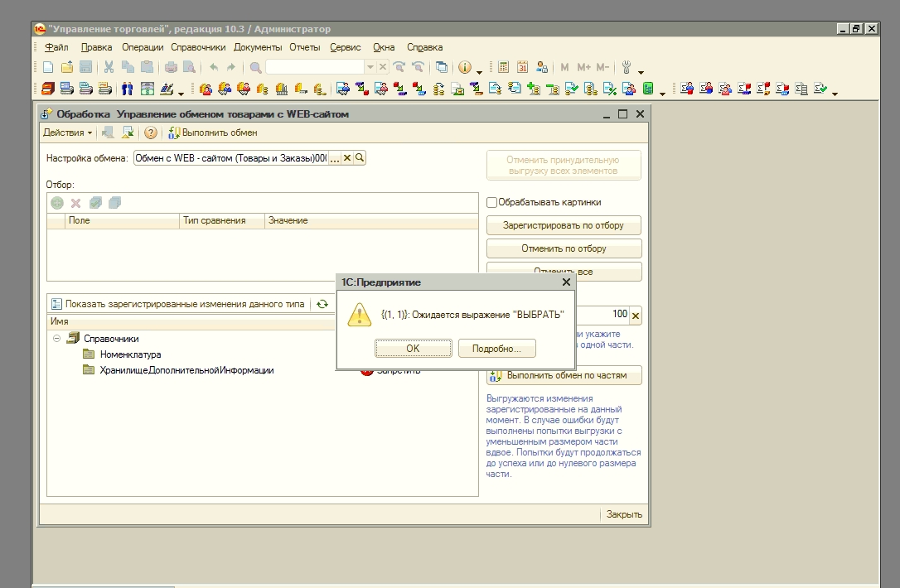Screen dimensions: 900x588
Task: Click the New document icon in the main toolbar
Action: coord(48,68)
